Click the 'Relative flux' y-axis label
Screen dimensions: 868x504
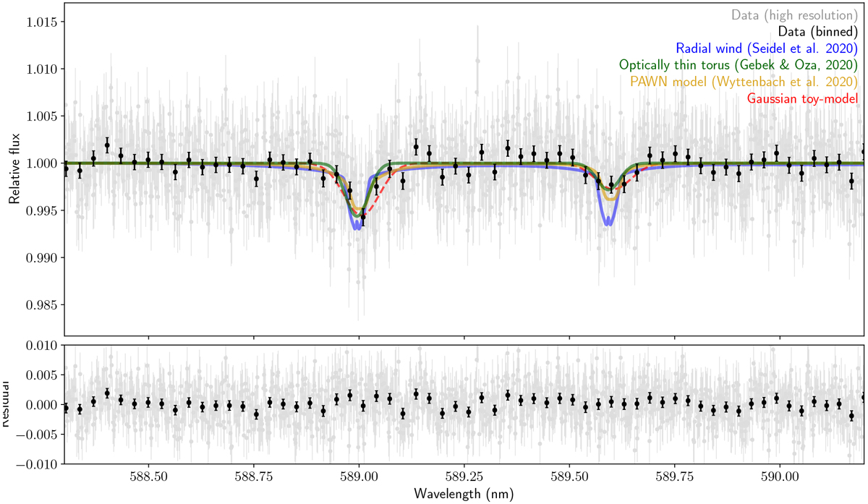pyautogui.click(x=14, y=169)
